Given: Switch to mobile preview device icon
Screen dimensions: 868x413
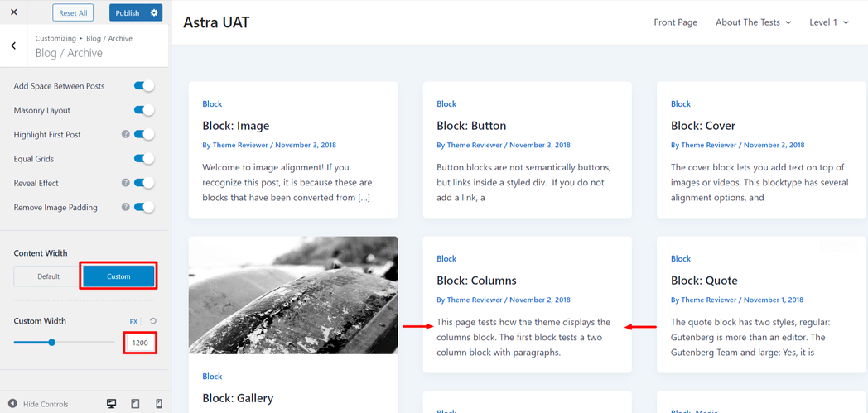Looking at the screenshot, I should (159, 404).
